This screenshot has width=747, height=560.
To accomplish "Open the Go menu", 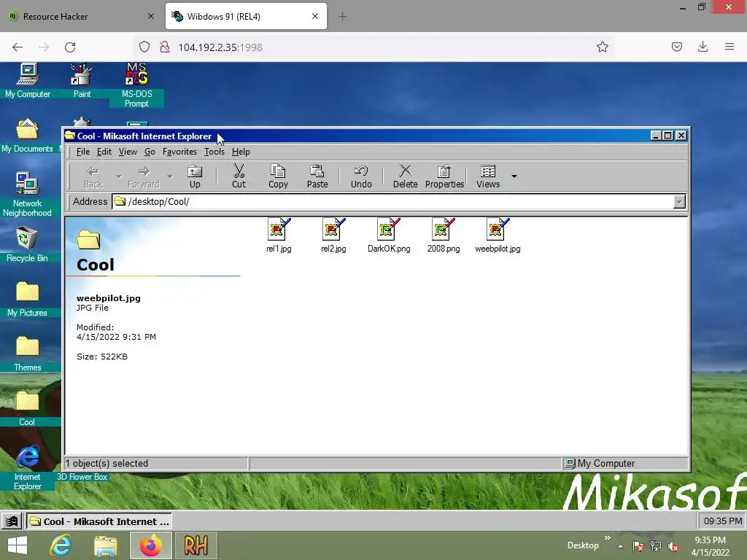I will (150, 152).
